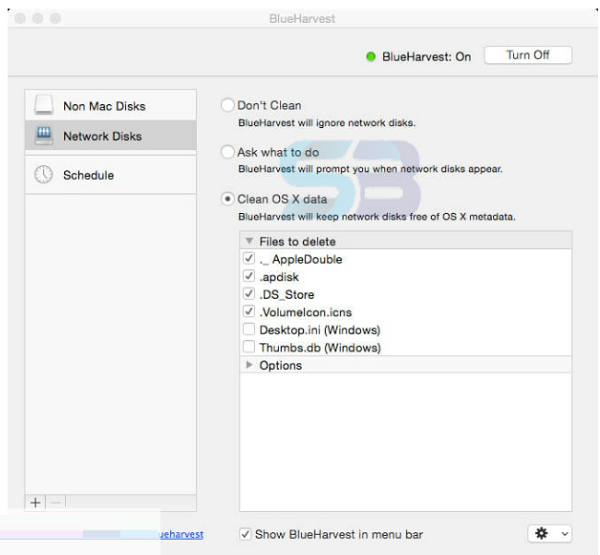Screen dimensions: 600x555
Task: Toggle the .VolumeIcon.icns checkbox
Action: click(x=249, y=311)
